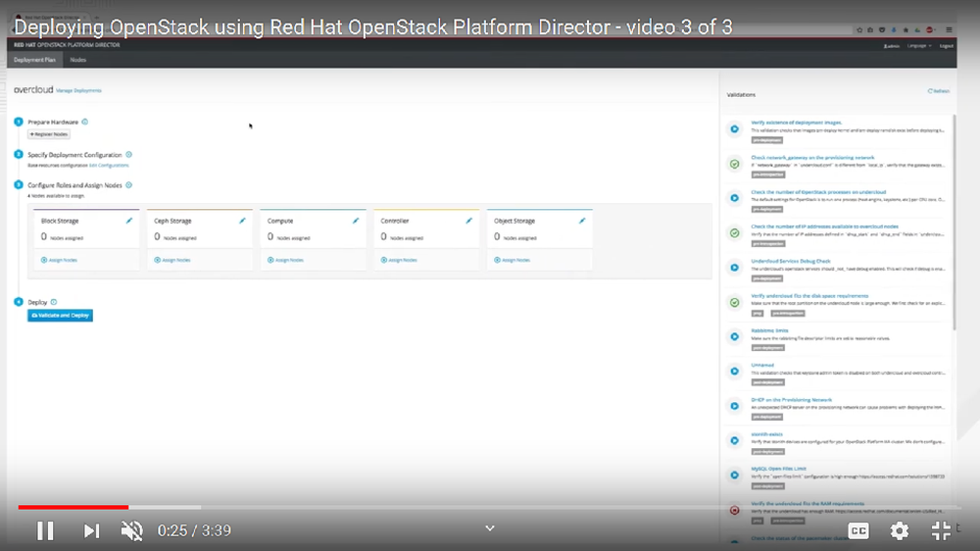The image size is (980, 551).
Task: Click the video title text
Action: [x=373, y=27]
